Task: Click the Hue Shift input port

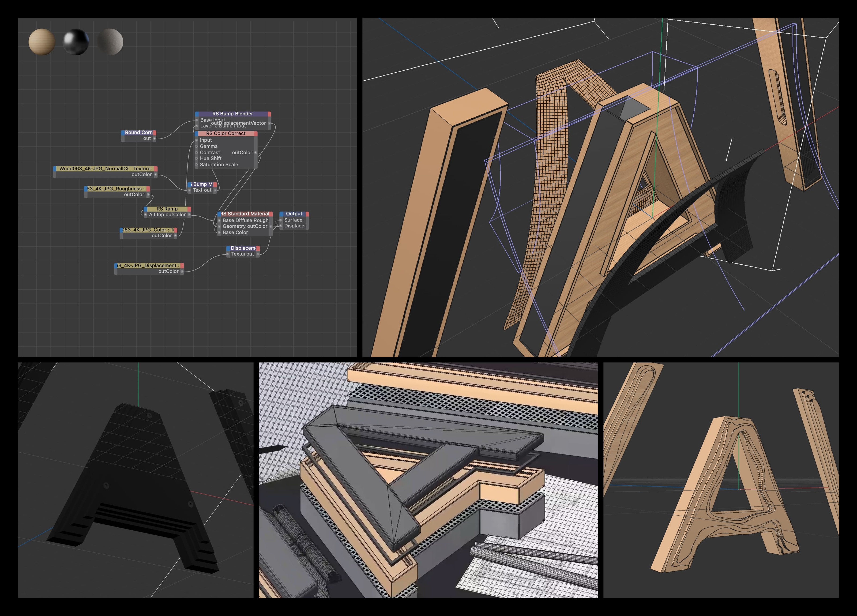Action: 197,158
